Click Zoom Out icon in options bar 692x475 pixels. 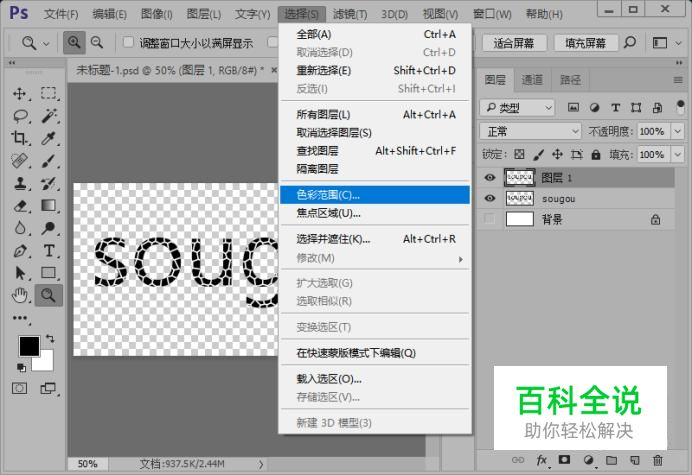97,42
